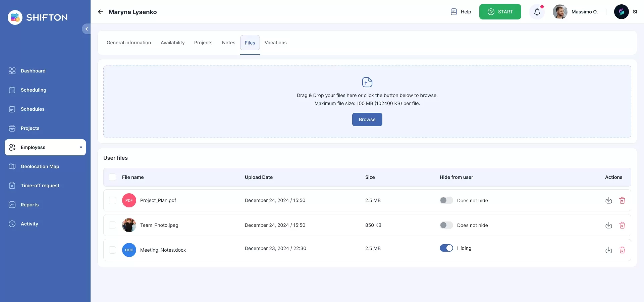
Task: Click the notification bell icon
Action: (537, 12)
